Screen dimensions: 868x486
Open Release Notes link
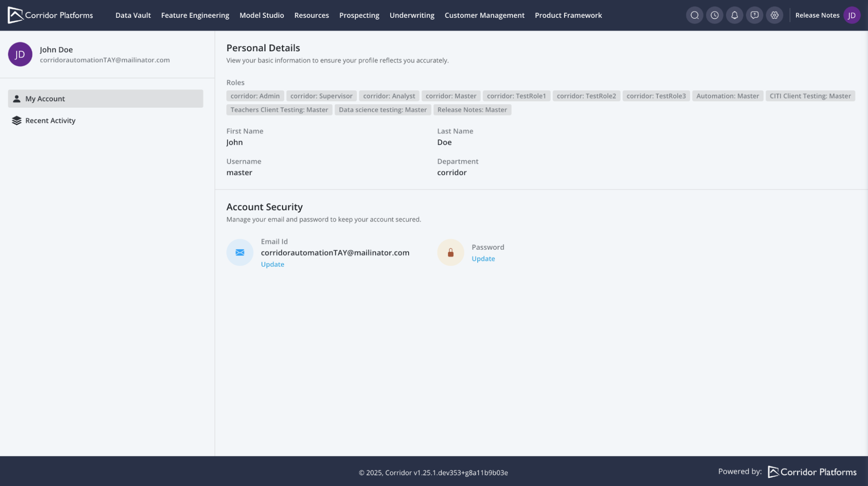point(817,15)
